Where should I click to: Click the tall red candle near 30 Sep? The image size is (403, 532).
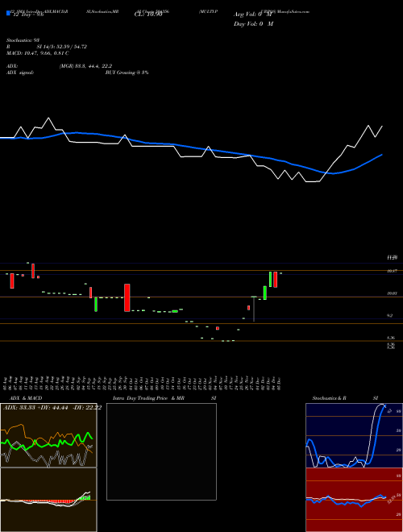127,297
